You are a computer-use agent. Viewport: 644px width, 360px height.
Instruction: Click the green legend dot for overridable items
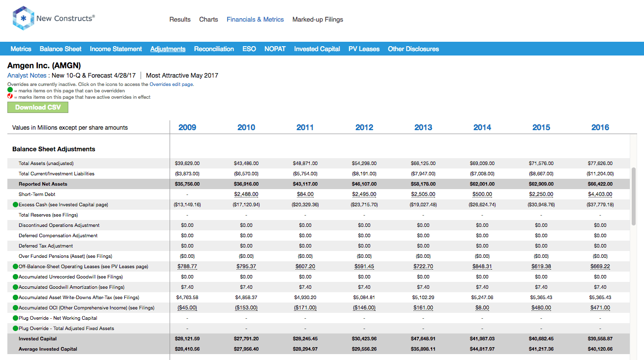pyautogui.click(x=10, y=91)
